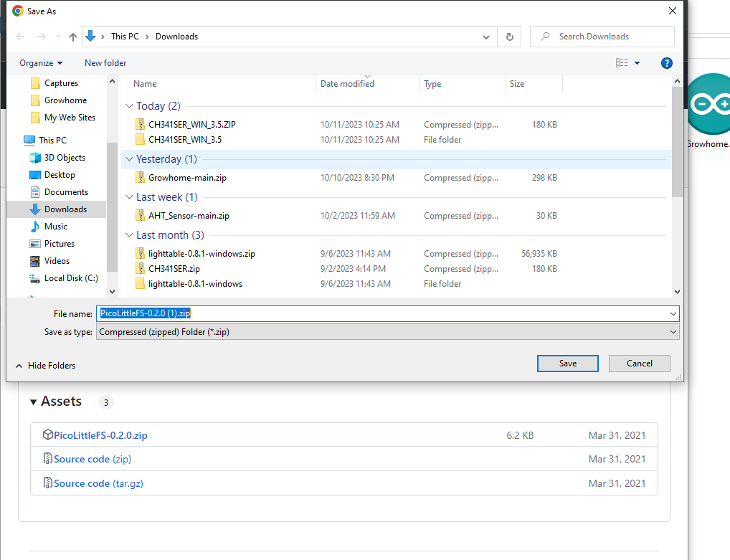Viewport: 730px width, 560px height.
Task: Collapse the Last week (1) group
Action: coord(129,197)
